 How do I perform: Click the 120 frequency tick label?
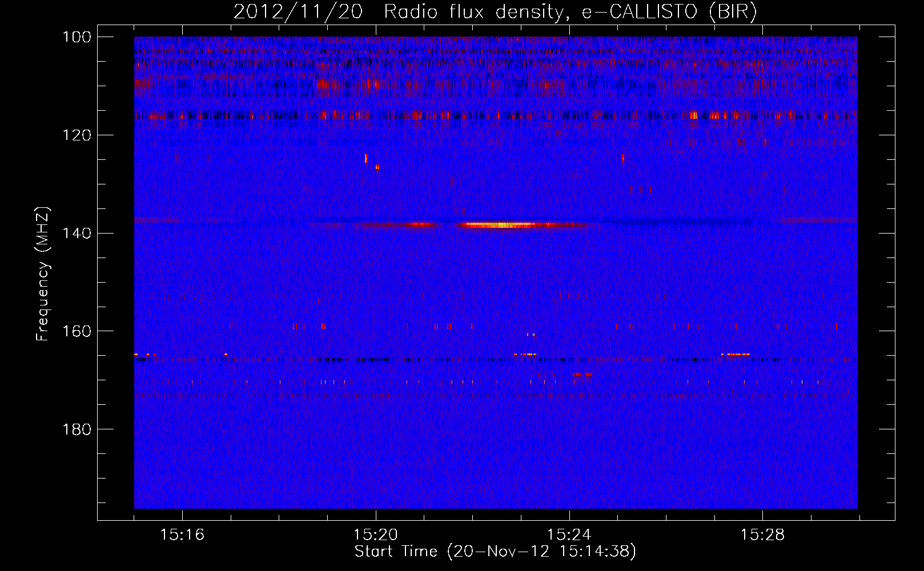76,135
